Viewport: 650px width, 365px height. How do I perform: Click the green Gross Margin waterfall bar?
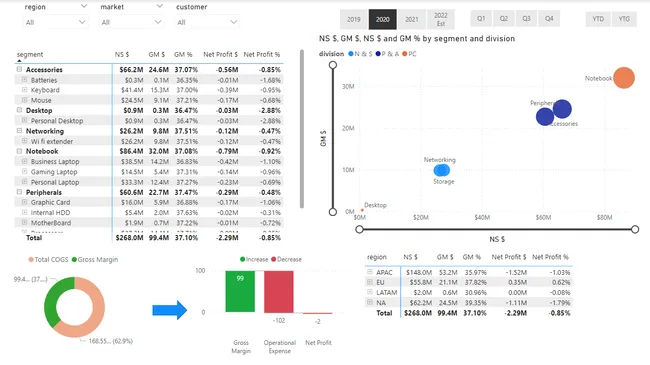240,291
